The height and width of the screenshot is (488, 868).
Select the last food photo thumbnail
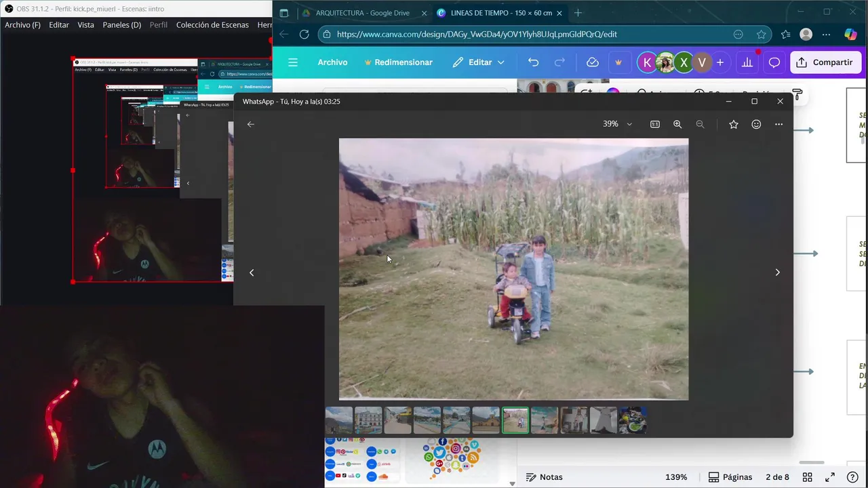pos(633,420)
